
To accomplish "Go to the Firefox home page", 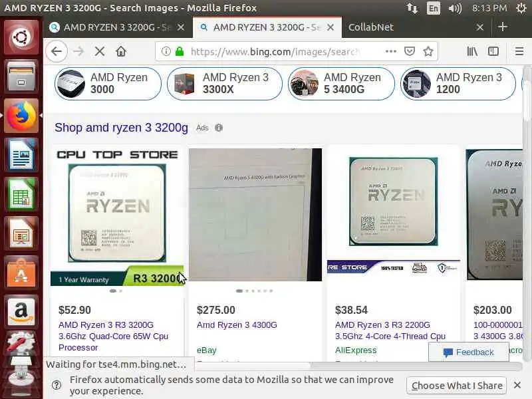I will click(121, 52).
